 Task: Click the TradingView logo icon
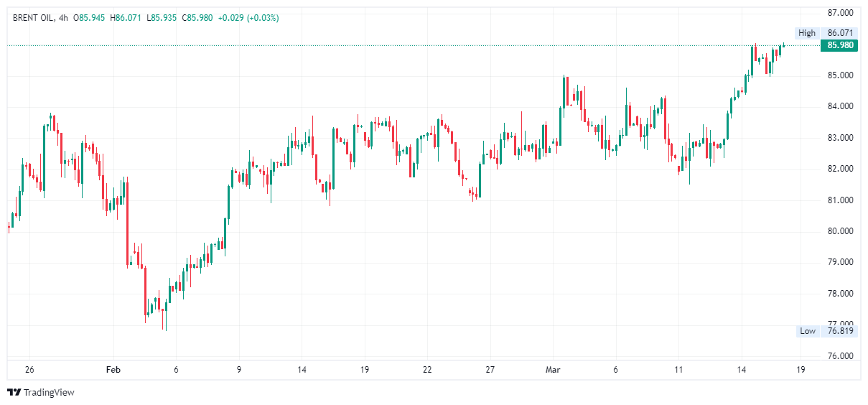click(x=14, y=392)
